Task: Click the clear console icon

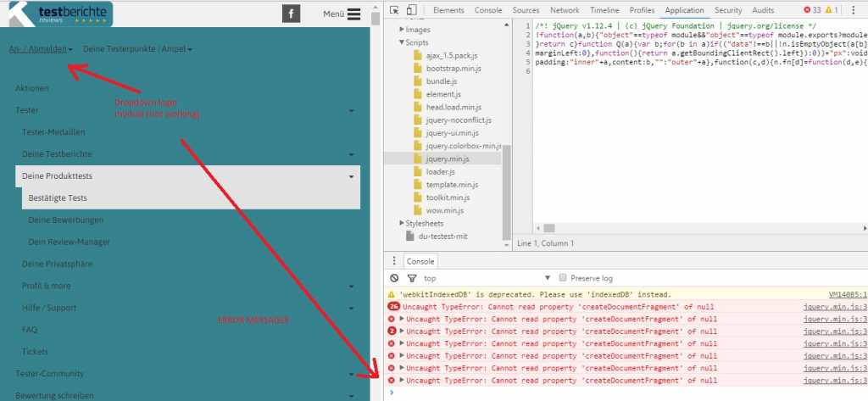Action: tap(393, 278)
